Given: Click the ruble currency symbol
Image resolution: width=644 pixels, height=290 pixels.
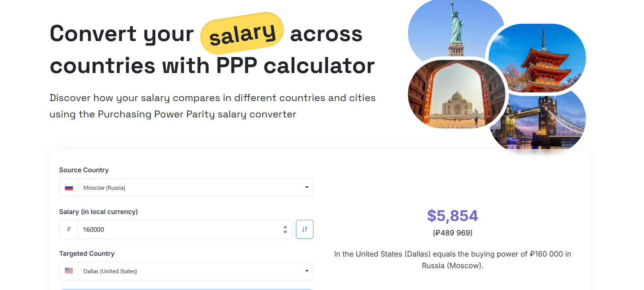Looking at the screenshot, I should coord(69,229).
